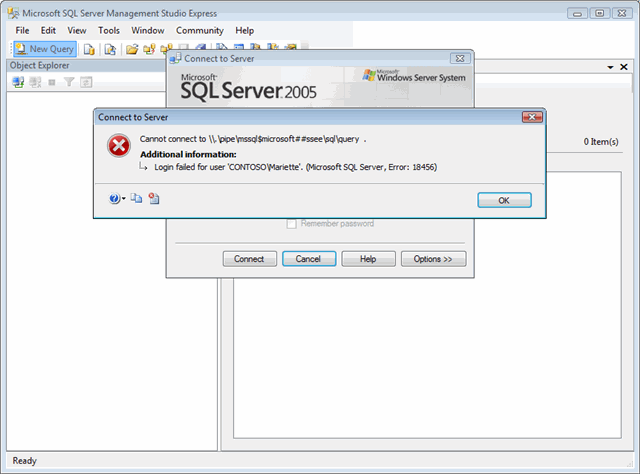This screenshot has height=474, width=640.
Task: Click the Management Studio icon in the title bar
Action: 13,13
